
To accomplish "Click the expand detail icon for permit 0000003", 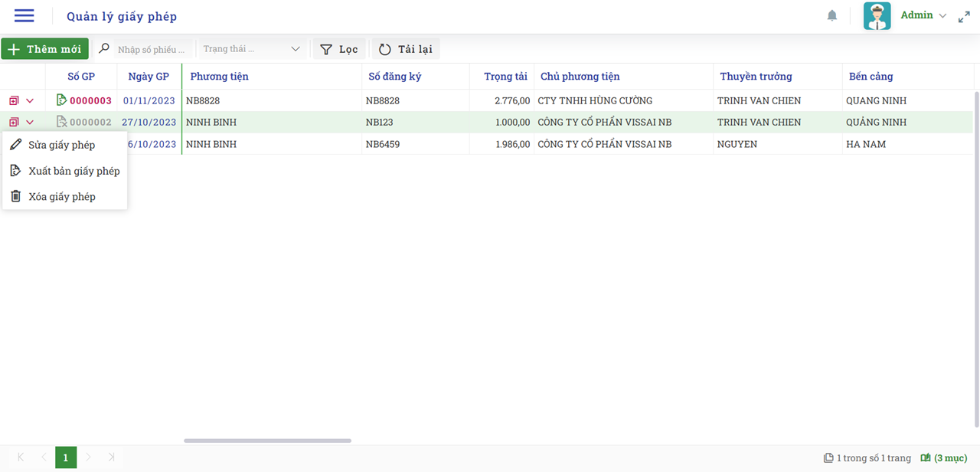I will point(14,100).
